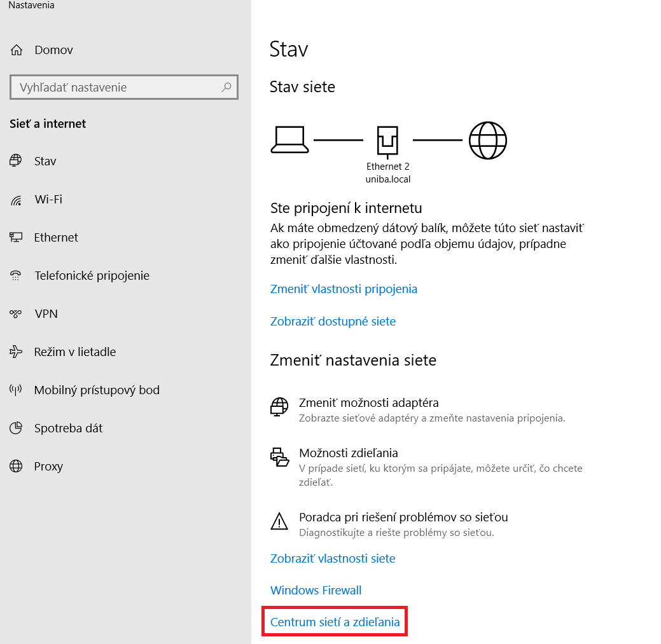Focus the Vyhľadať nastavenie search field
The width and height of the screenshot is (661, 644).
click(115, 88)
